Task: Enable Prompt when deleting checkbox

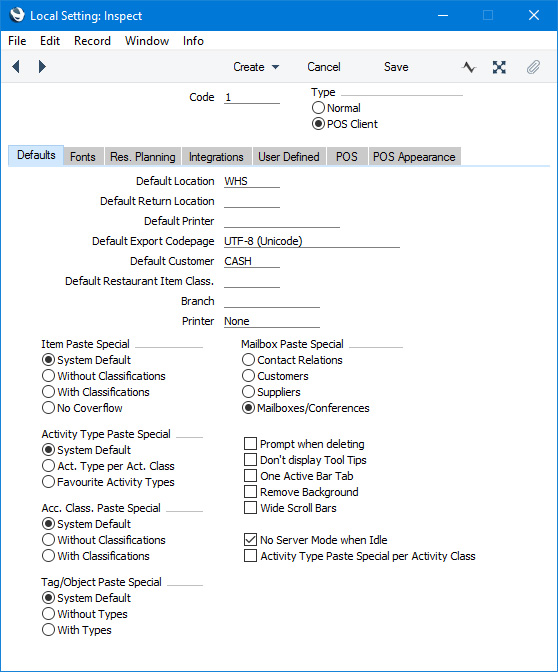Action: point(250,444)
